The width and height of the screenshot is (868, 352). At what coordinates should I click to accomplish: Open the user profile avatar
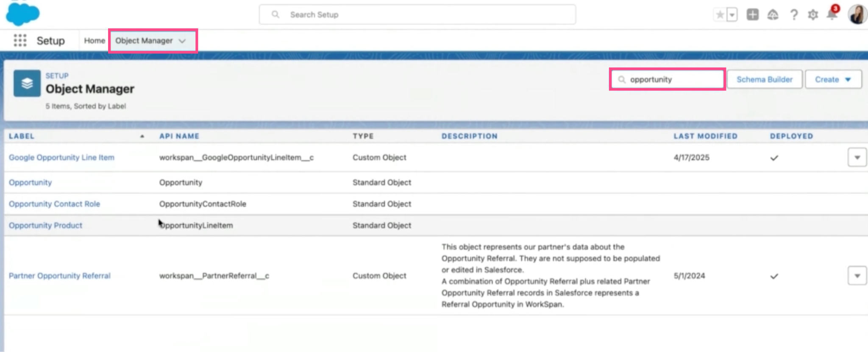pyautogui.click(x=857, y=14)
